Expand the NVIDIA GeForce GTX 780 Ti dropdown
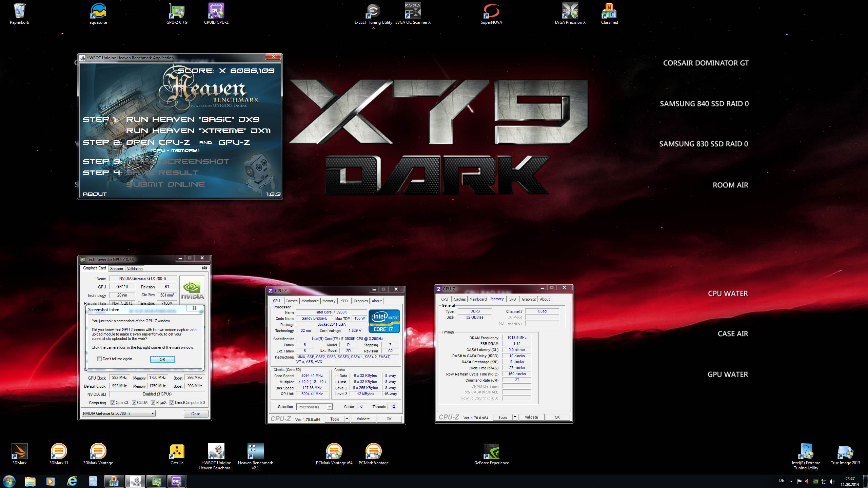Viewport: 868px width, 488px height. (x=119, y=413)
